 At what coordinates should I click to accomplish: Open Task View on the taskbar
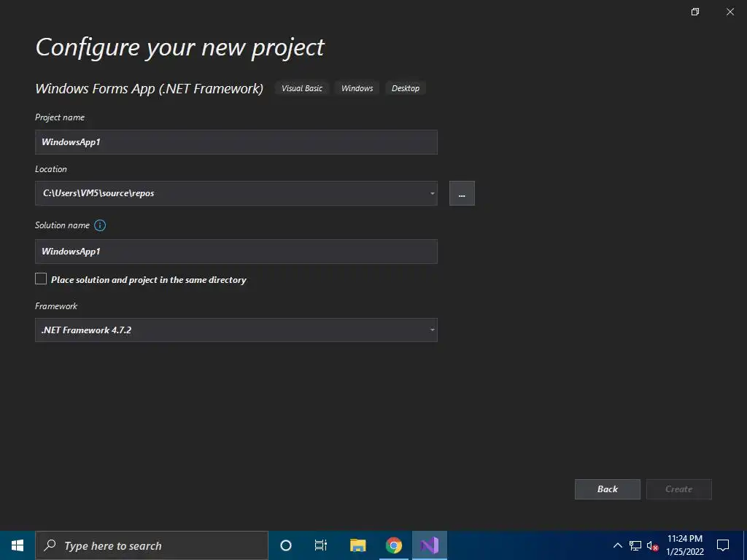[321, 545]
